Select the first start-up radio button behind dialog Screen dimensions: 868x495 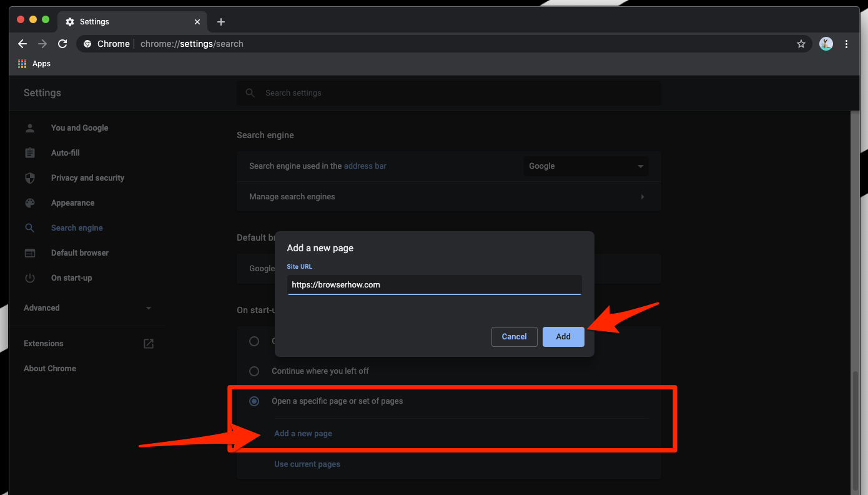(254, 341)
